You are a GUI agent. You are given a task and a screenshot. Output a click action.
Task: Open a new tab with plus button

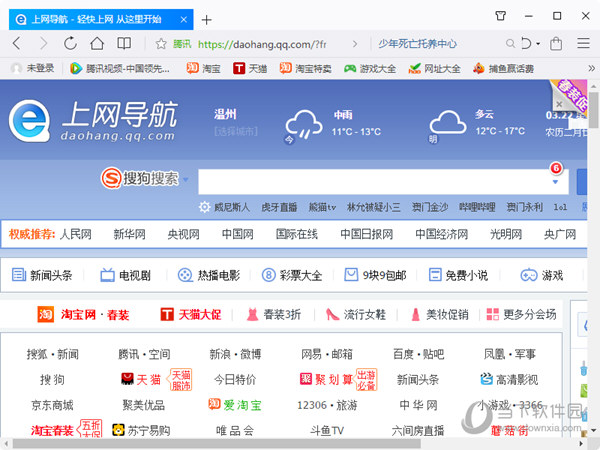click(206, 20)
